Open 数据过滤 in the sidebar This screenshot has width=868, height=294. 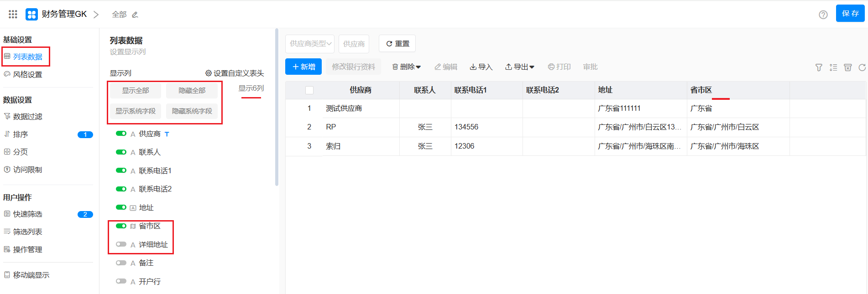click(27, 117)
